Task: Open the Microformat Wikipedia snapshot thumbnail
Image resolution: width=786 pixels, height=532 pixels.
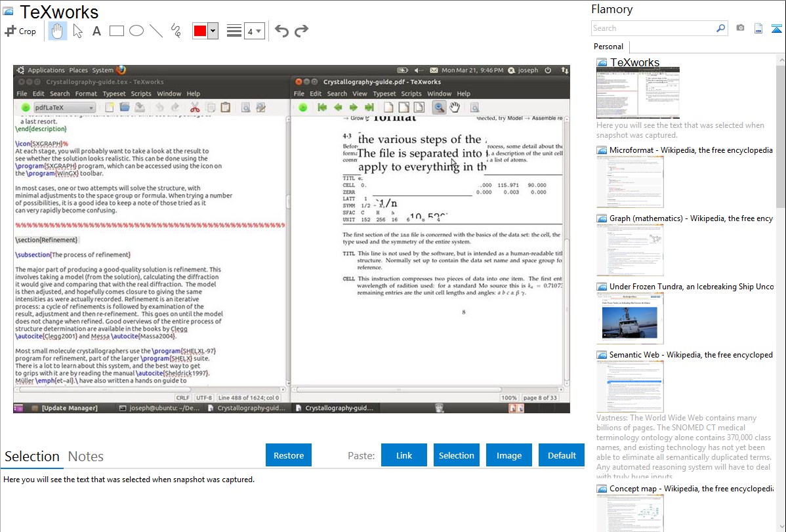Action: coord(630,182)
